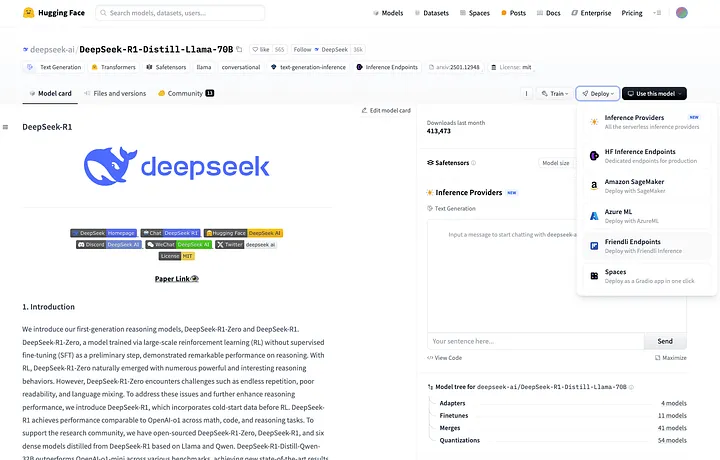
Task: Toggle the table of contents sidebar icon
Action: point(6,127)
